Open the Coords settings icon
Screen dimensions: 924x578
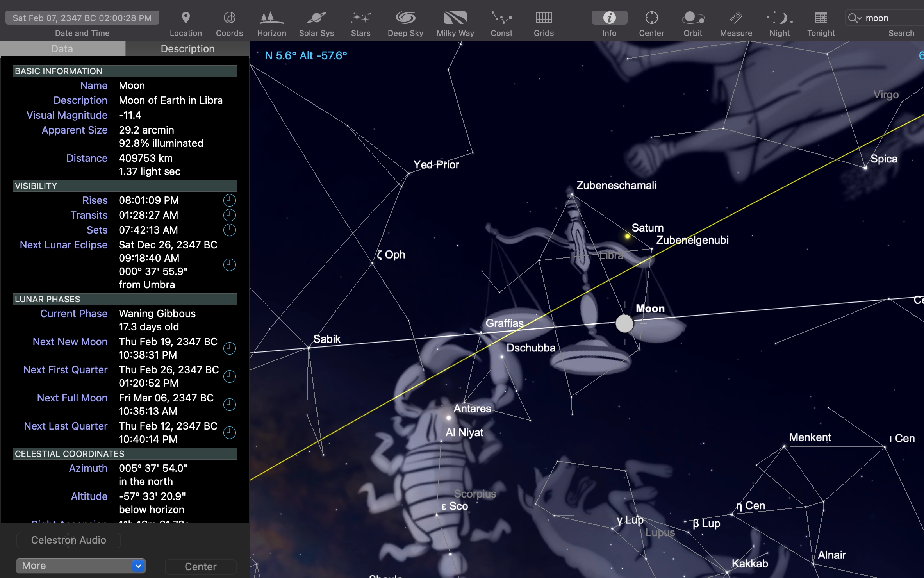tap(229, 18)
